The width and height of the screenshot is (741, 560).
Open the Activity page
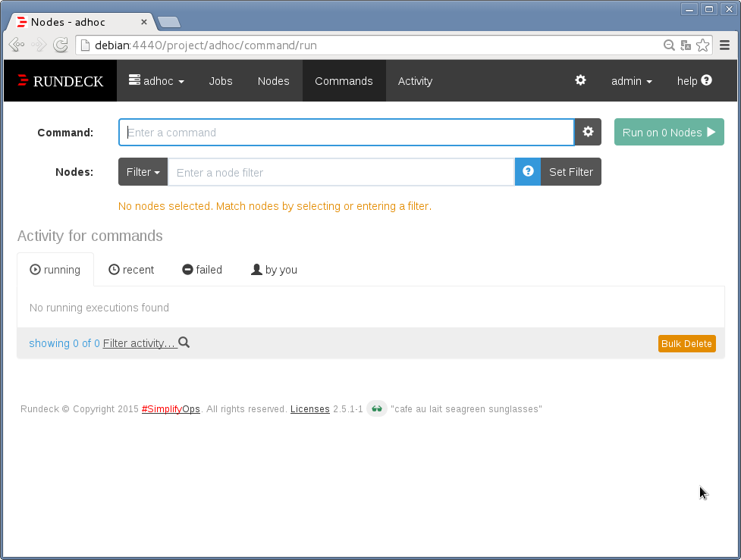[415, 81]
